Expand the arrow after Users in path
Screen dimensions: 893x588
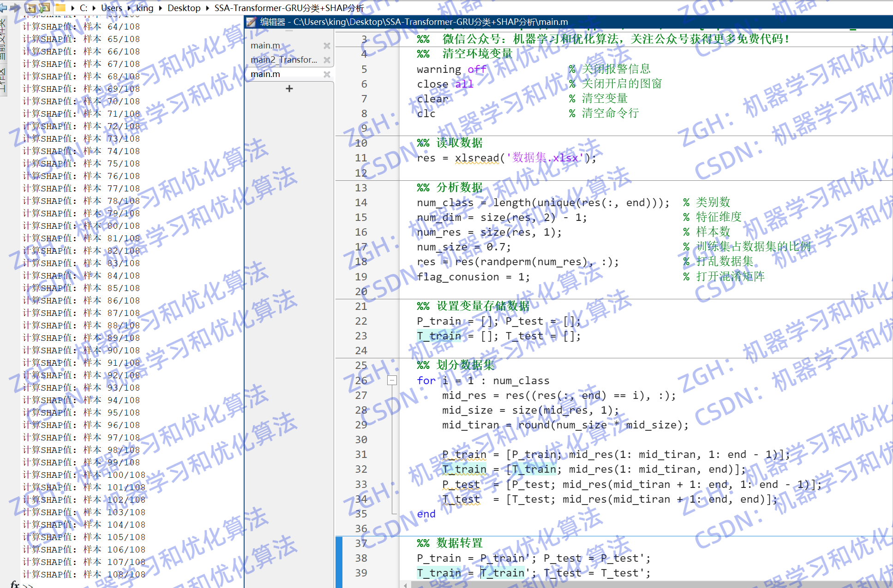[x=130, y=8]
